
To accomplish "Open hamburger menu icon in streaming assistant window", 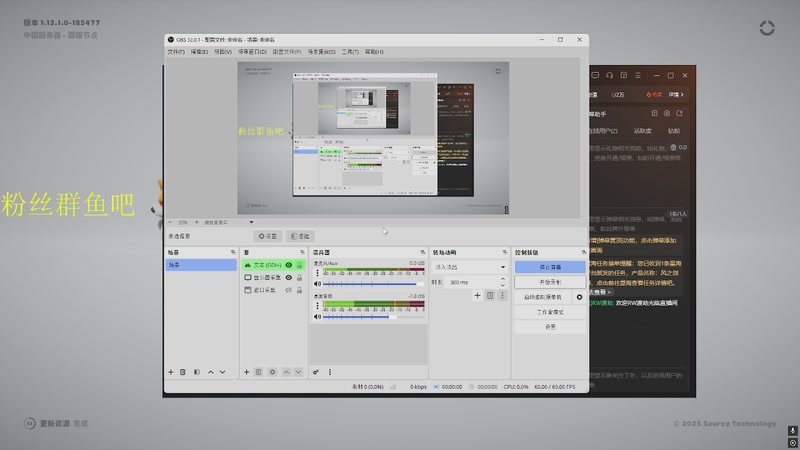I will pyautogui.click(x=638, y=76).
